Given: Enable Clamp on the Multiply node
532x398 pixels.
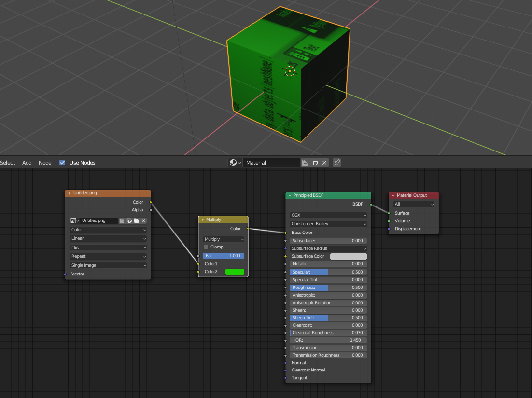Looking at the screenshot, I should pos(206,247).
